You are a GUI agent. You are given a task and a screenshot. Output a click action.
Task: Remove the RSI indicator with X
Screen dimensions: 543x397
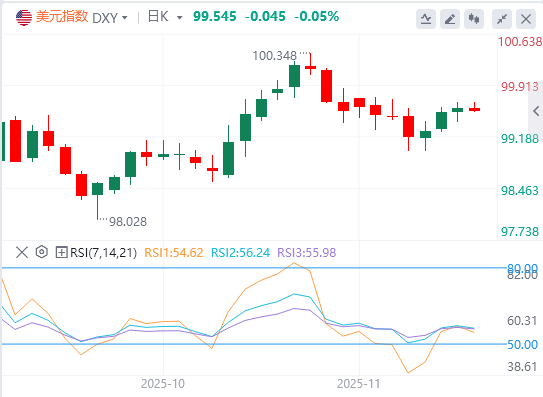22,252
